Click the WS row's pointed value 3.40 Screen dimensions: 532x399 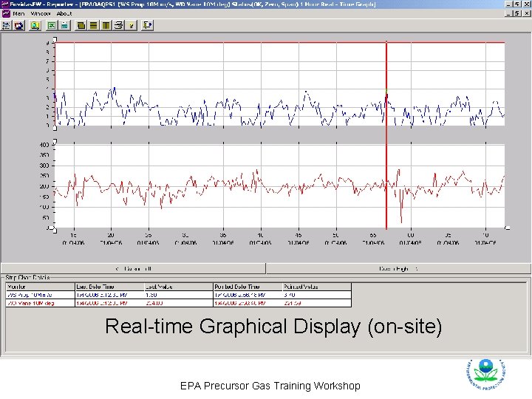pos(290,295)
